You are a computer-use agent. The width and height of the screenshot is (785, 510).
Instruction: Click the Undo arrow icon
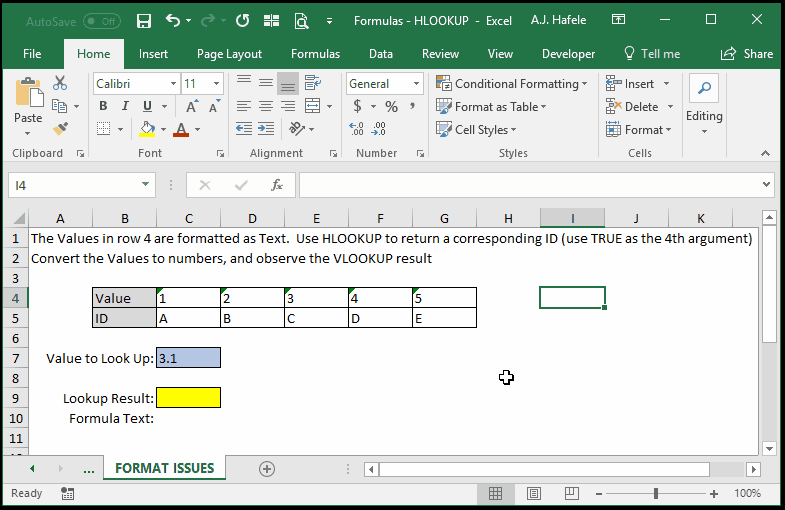click(x=173, y=21)
